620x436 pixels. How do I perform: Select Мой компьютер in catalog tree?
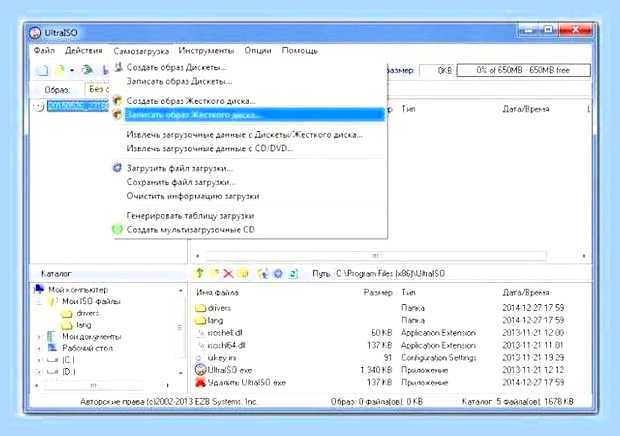pos(78,290)
